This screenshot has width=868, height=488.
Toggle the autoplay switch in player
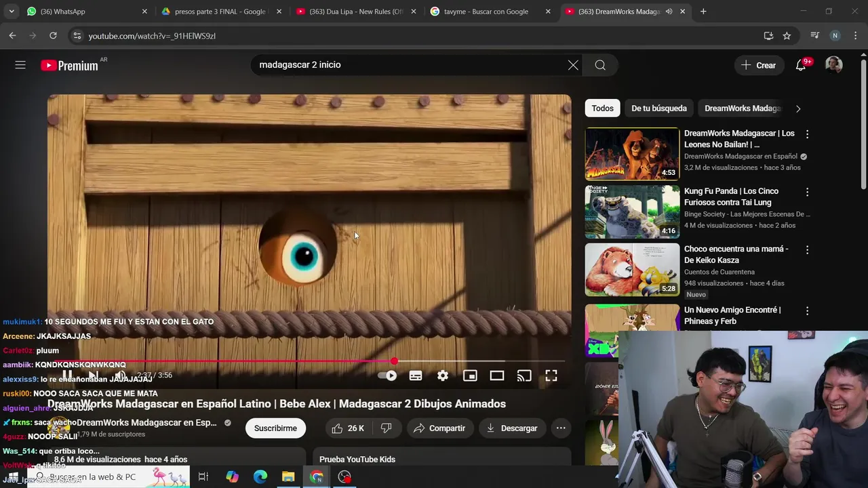(x=387, y=375)
